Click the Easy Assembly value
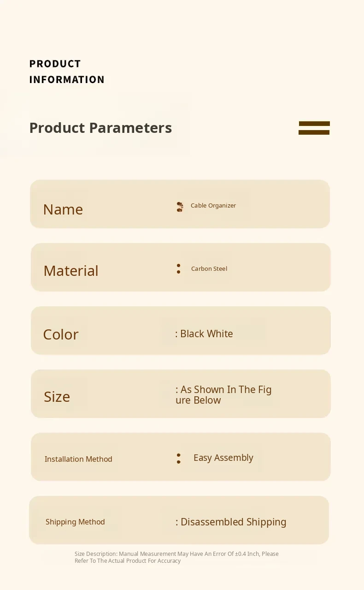 tap(223, 458)
